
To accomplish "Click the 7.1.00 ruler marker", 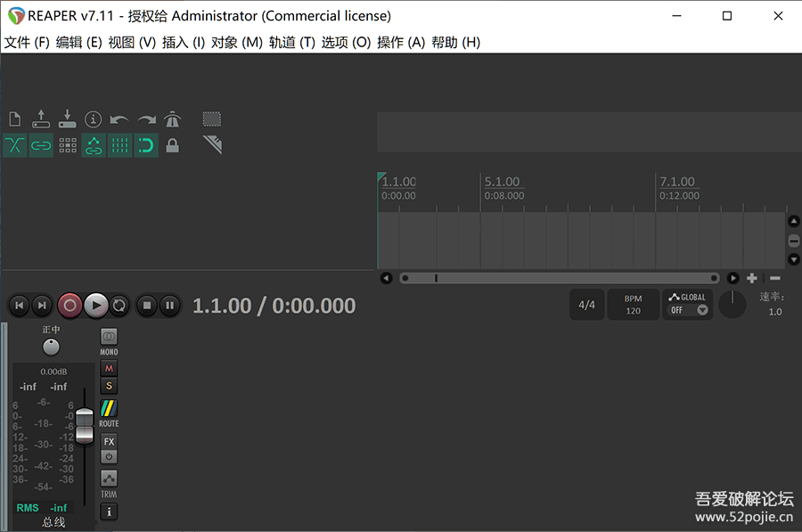I will 677,182.
